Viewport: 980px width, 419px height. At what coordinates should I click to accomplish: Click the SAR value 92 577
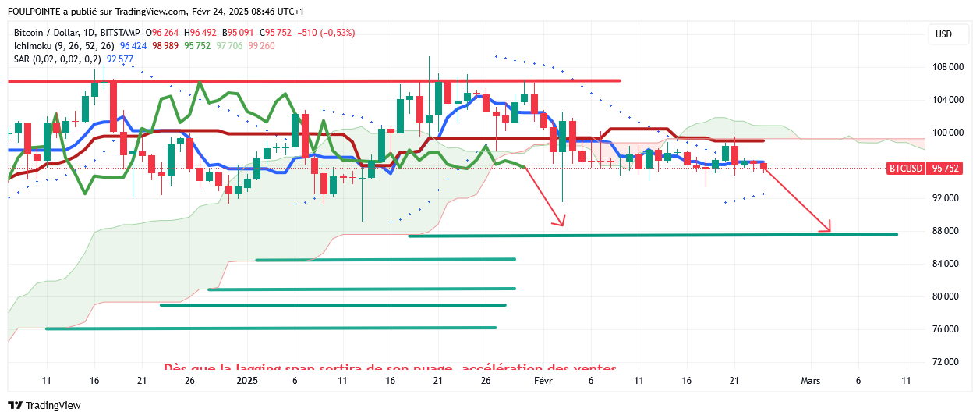(x=121, y=59)
